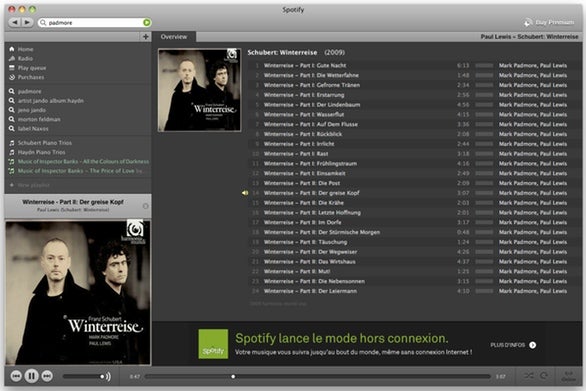Select track Part I: Auf Dem Flusse
The width and height of the screenshot is (586, 391).
[x=415, y=124]
